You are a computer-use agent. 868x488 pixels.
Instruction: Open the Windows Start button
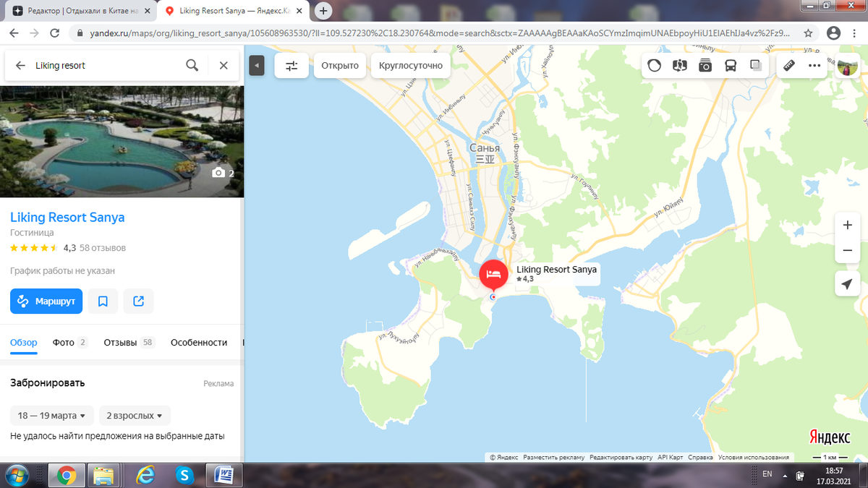pyautogui.click(x=16, y=475)
